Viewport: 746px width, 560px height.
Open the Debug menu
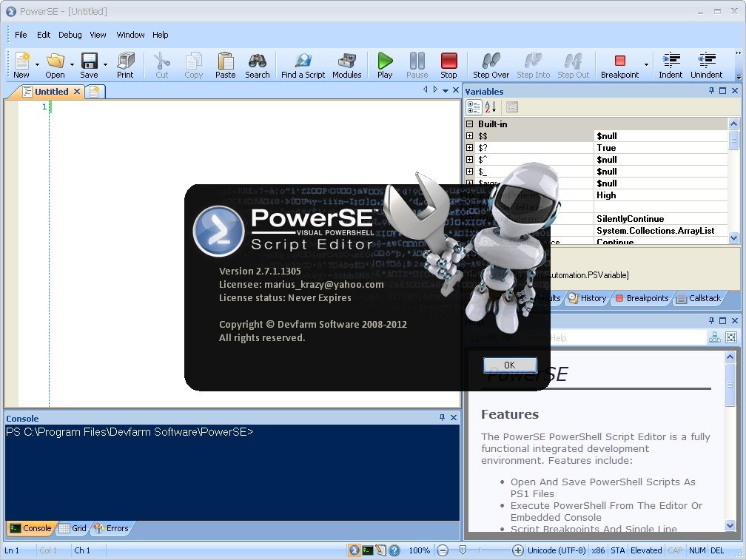(70, 35)
